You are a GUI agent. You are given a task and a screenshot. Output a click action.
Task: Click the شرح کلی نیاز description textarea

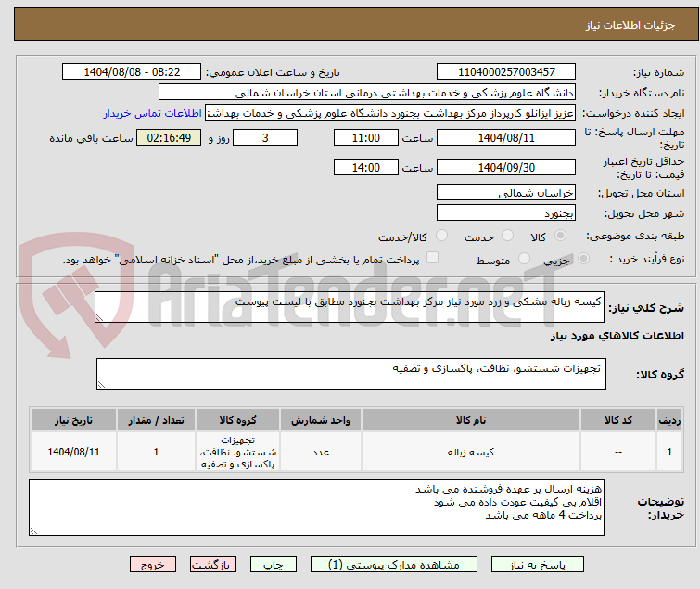point(350,307)
